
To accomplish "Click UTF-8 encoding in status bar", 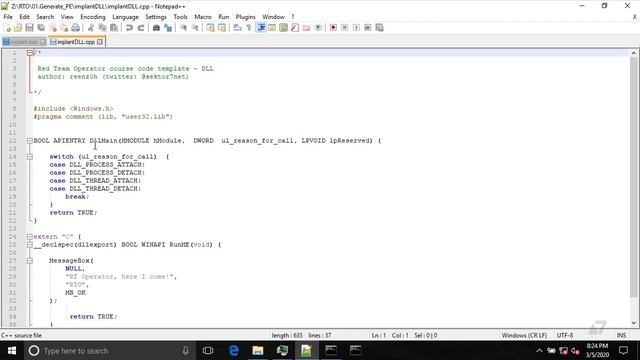I will pyautogui.click(x=565, y=335).
